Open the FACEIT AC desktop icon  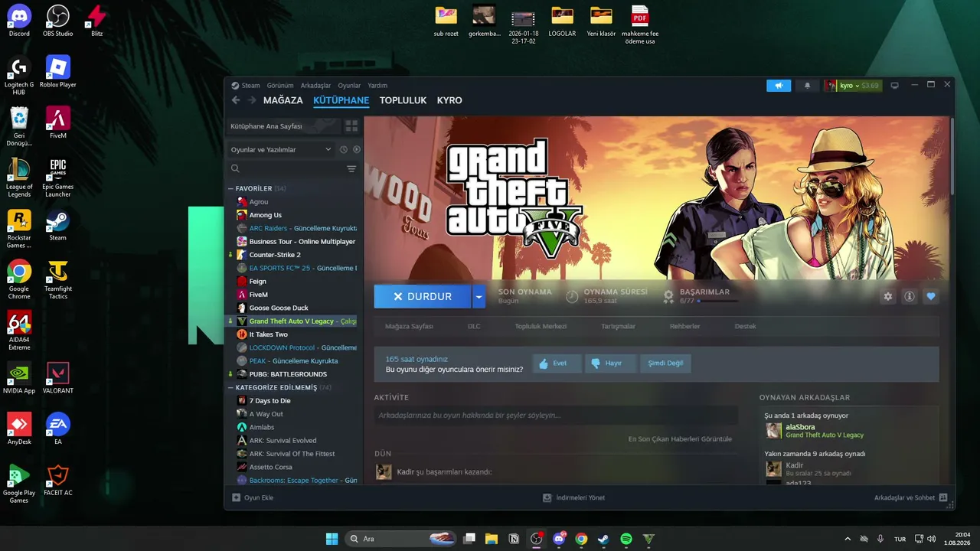[58, 480]
